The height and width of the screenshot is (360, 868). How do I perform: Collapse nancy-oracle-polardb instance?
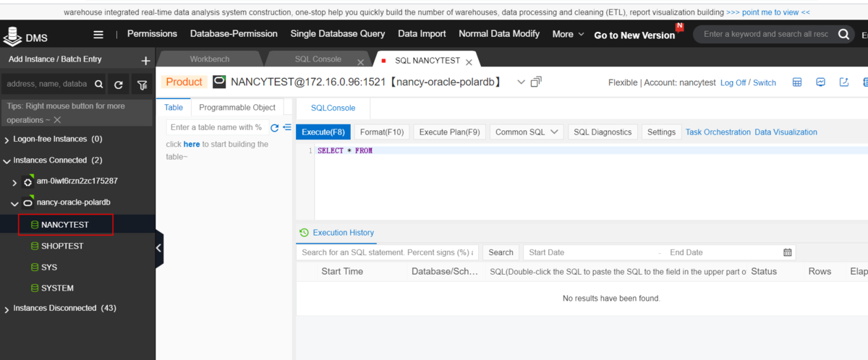pyautogui.click(x=14, y=204)
